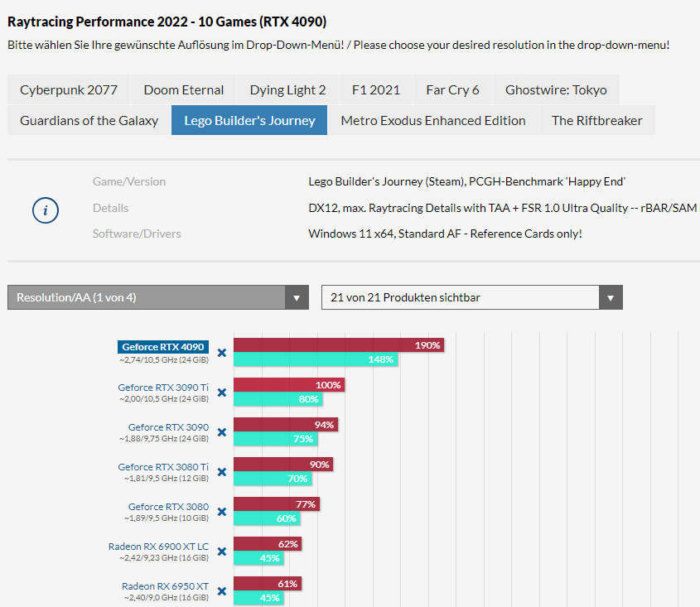Remove Radeon RX 6900 XT LC via X
This screenshot has height=607, width=700.
click(x=222, y=552)
